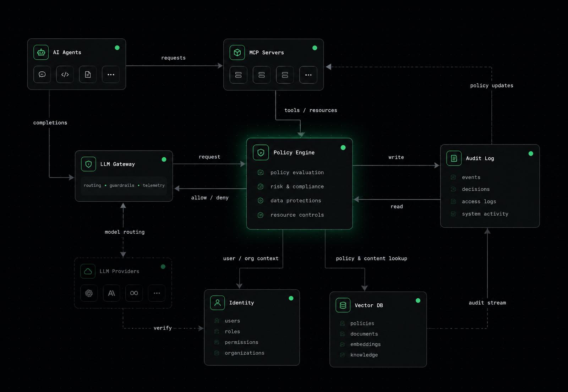Viewport: 568px width, 392px height.
Task: Select 'roles' in Identity card
Action: [232, 332]
